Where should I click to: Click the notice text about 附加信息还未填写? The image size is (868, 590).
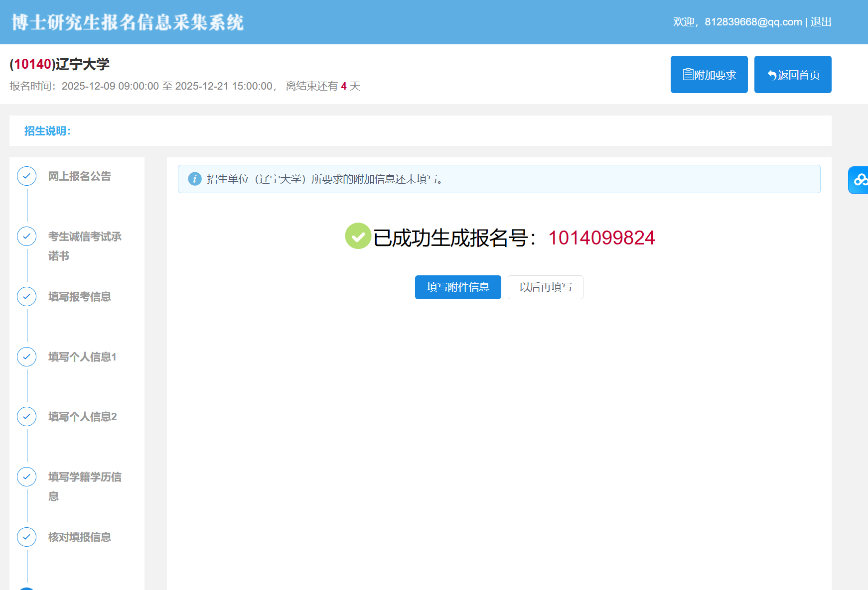(x=325, y=179)
